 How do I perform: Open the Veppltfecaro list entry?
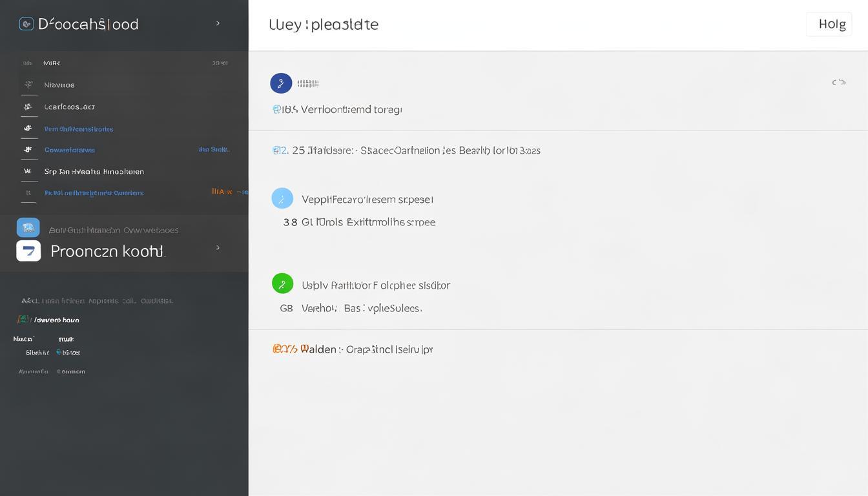pyautogui.click(x=367, y=200)
